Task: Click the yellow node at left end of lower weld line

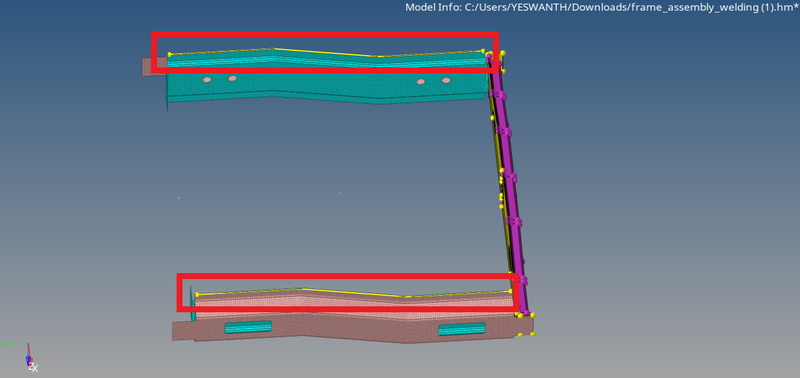Action: point(197,294)
